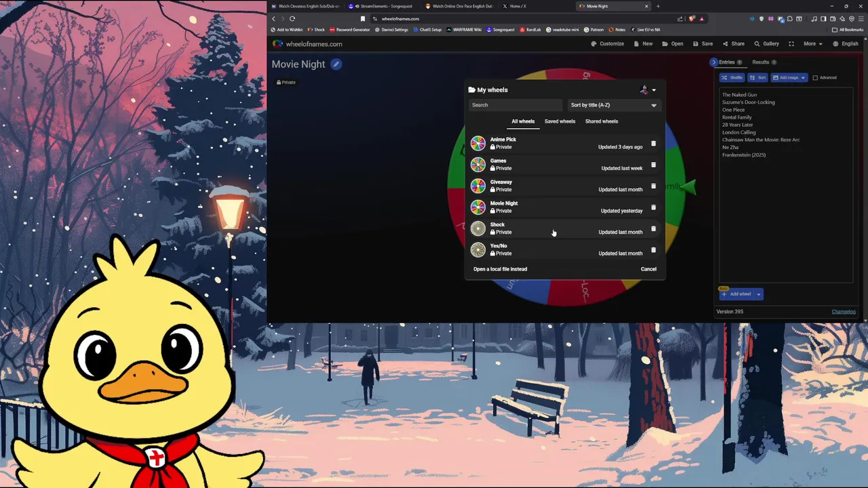868x488 pixels.
Task: Open the Patreon bookmark
Action: click(x=593, y=30)
